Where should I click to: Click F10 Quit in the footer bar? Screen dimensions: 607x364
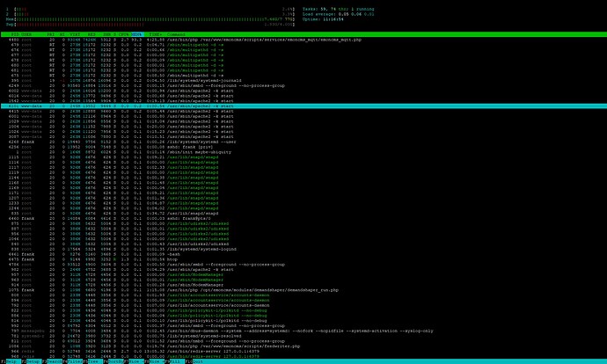pos(198,361)
